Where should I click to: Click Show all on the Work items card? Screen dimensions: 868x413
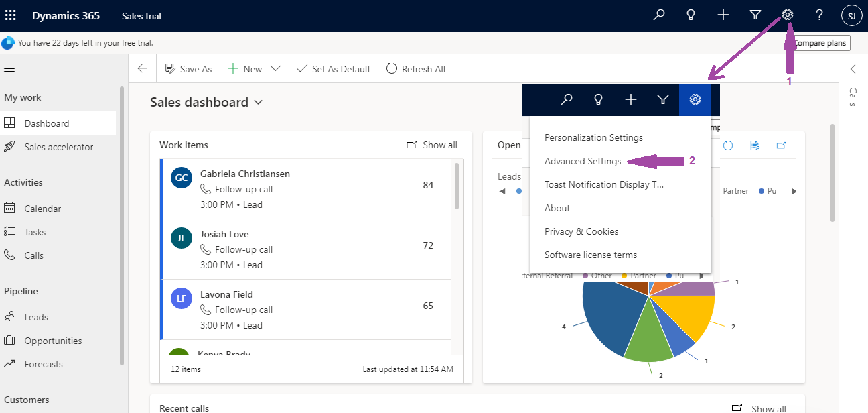click(432, 145)
